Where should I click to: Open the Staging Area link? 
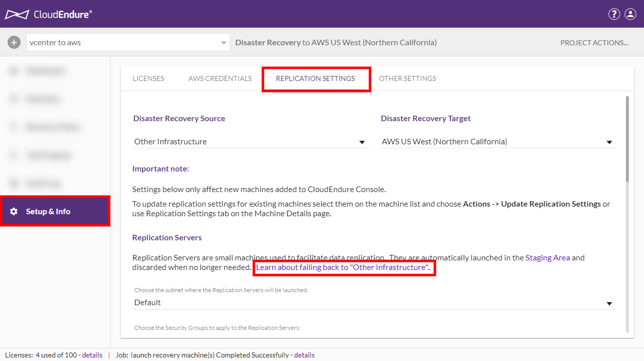click(547, 257)
